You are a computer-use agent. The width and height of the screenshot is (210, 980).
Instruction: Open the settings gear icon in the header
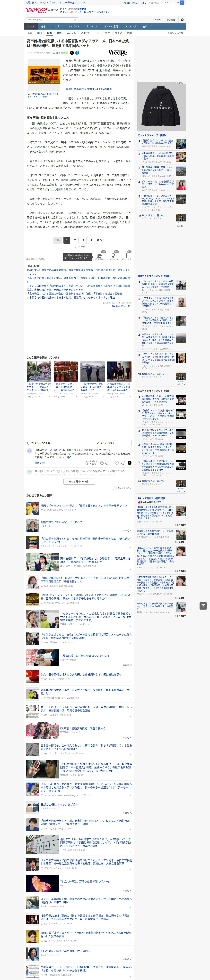coord(182,20)
